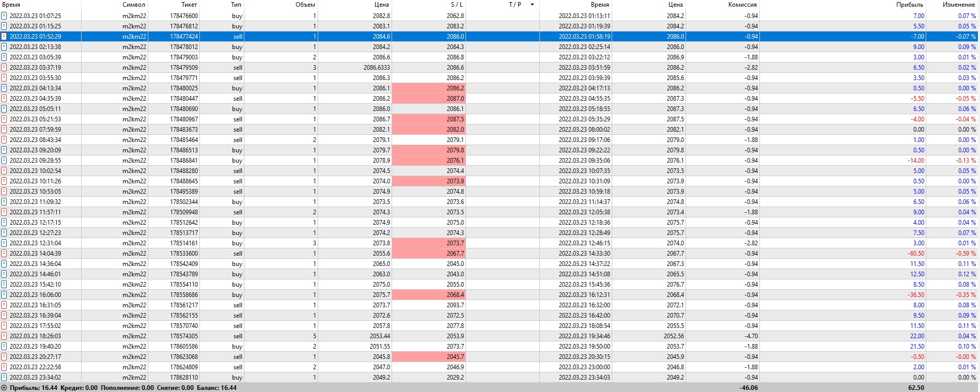980x392 pixels.
Task: Expand the summary row plus icon beside Прибыль: 16.44
Action: click(4, 388)
